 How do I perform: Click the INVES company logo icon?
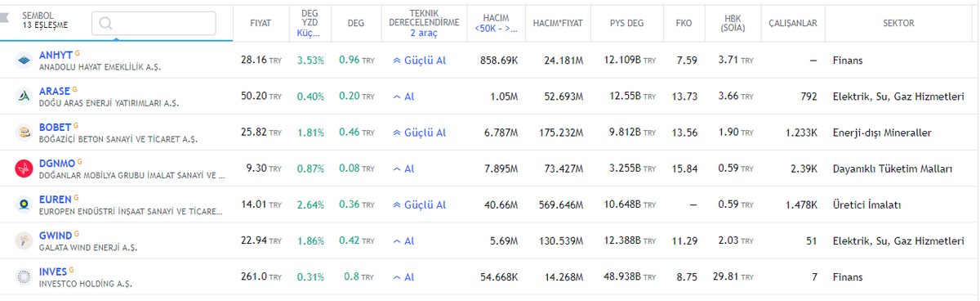tap(24, 276)
